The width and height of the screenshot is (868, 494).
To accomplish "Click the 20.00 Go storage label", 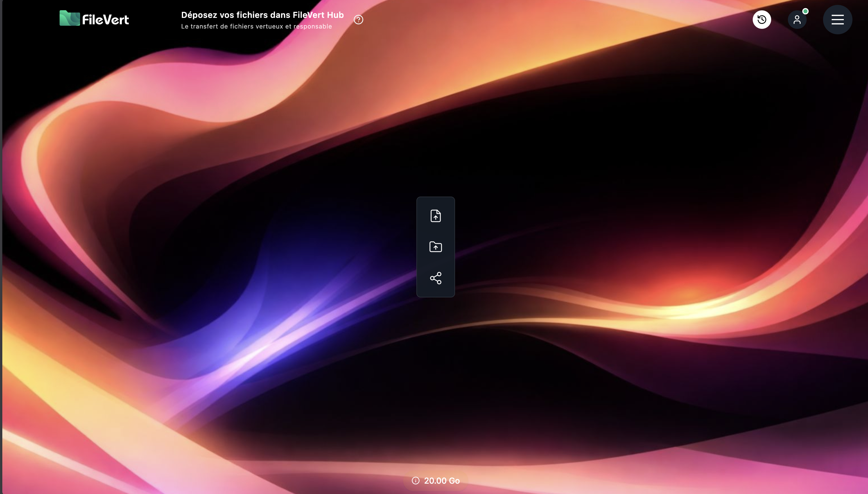I will click(x=441, y=480).
